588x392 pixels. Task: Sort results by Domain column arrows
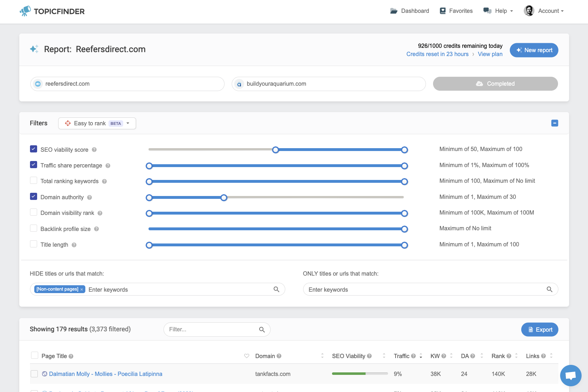click(322, 356)
